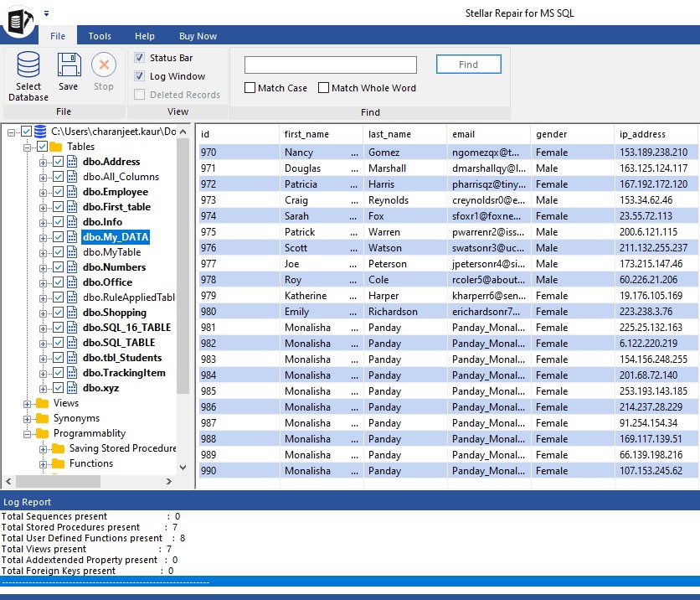Click the Synonyms folder icon
Image resolution: width=700 pixels, height=600 pixels.
pyautogui.click(x=43, y=418)
